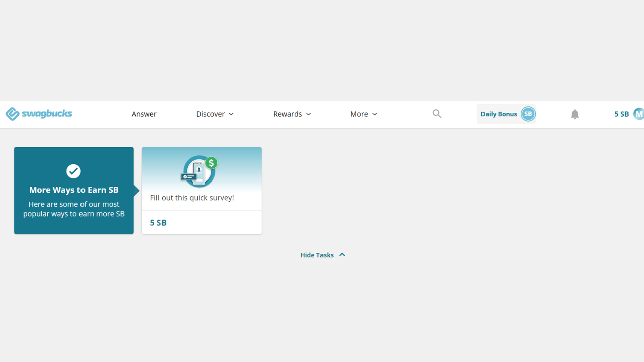Expand the Discover dropdown menu
Screen dimensions: 644x362
215,114
